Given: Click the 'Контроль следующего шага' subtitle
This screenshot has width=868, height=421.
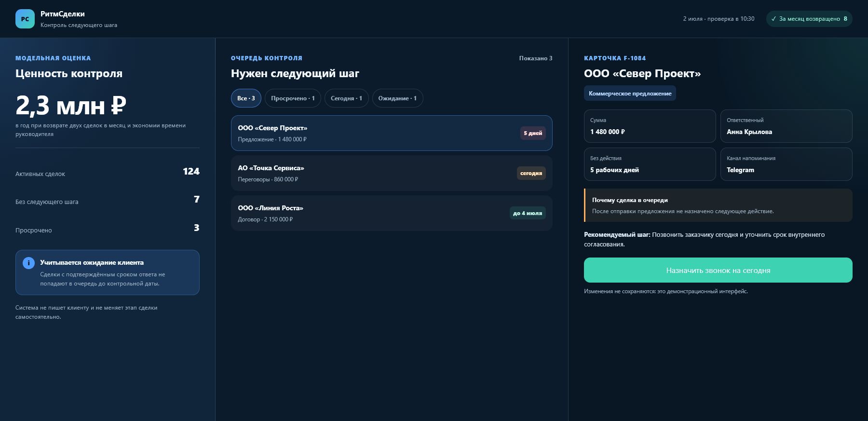Looking at the screenshot, I should point(79,25).
